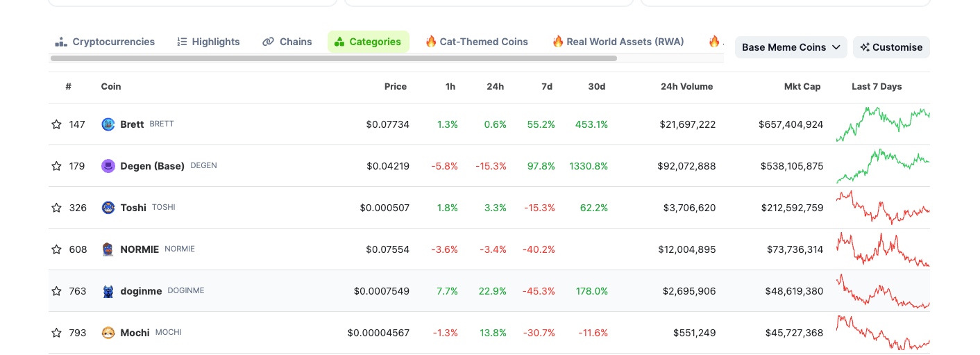Favorite the NORMIE coin row
Viewport: 980px width, 355px height.
tap(56, 249)
